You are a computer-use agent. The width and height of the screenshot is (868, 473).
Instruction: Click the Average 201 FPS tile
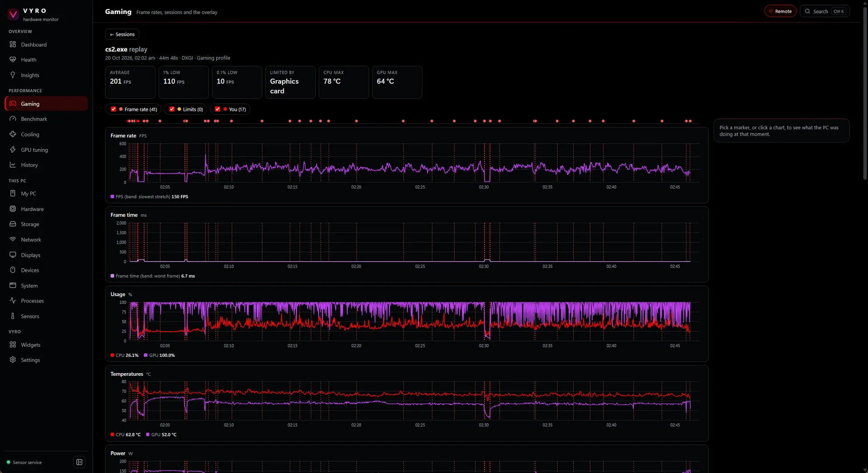click(x=130, y=82)
